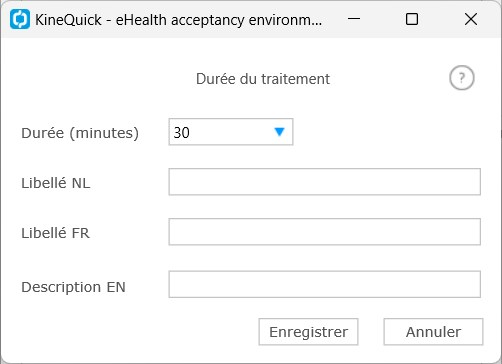Click the KineQuick app icon in title bar
The height and width of the screenshot is (364, 502).
[x=20, y=19]
